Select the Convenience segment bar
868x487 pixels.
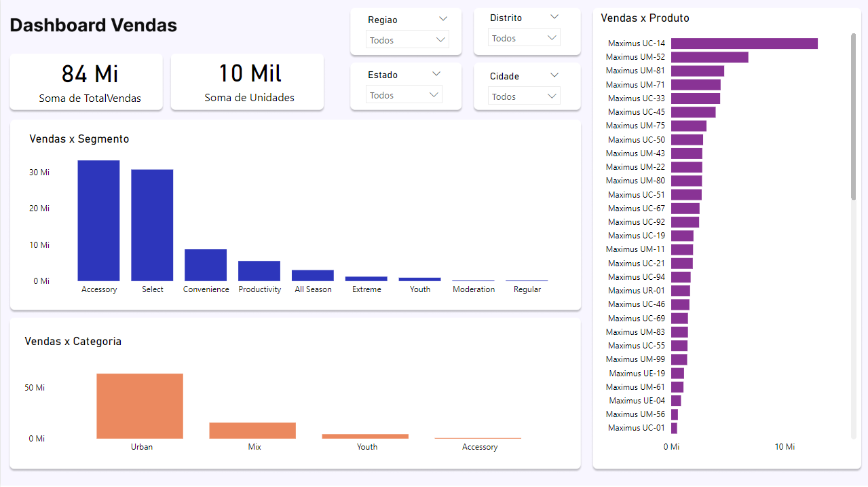pyautogui.click(x=206, y=265)
